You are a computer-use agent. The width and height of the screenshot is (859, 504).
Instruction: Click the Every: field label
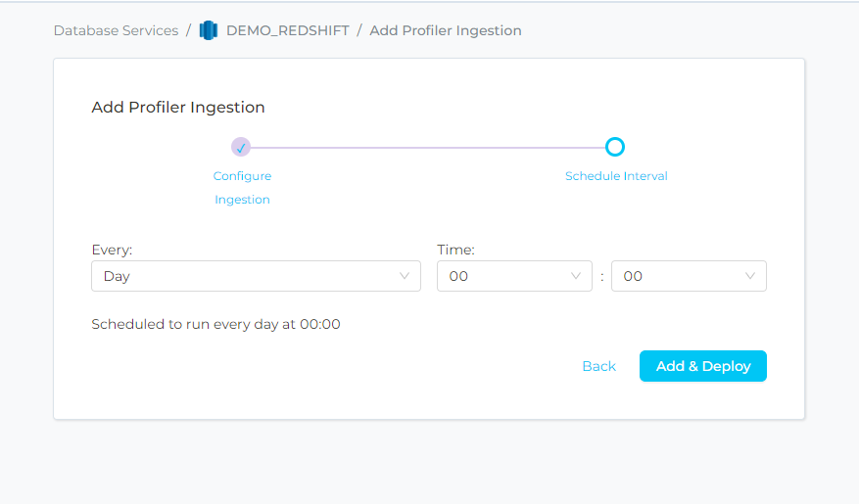tap(111, 250)
